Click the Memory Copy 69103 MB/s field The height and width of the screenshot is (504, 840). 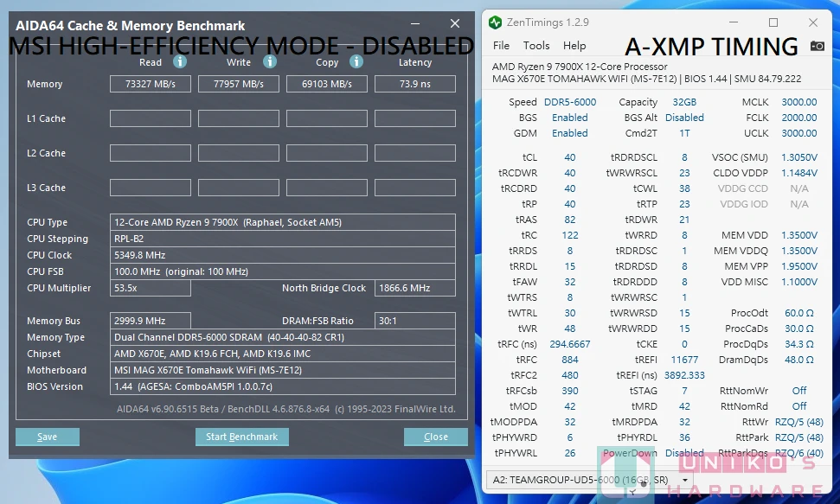(x=327, y=84)
